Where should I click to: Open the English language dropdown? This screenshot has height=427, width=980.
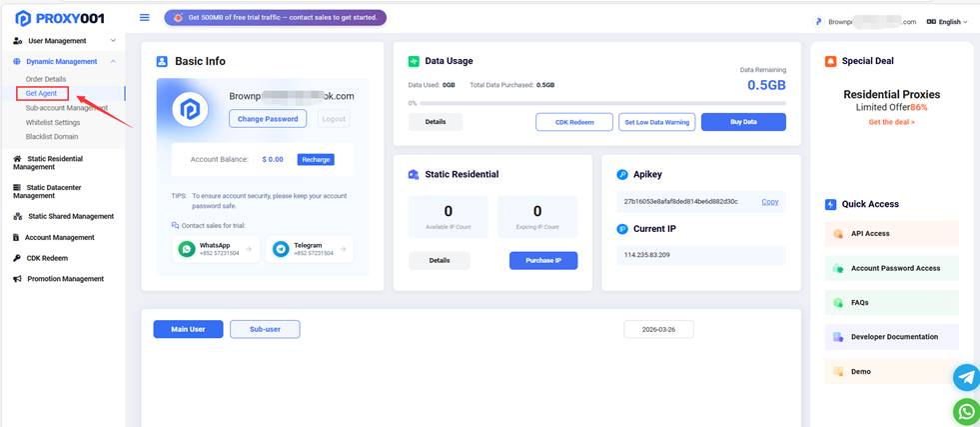[947, 21]
